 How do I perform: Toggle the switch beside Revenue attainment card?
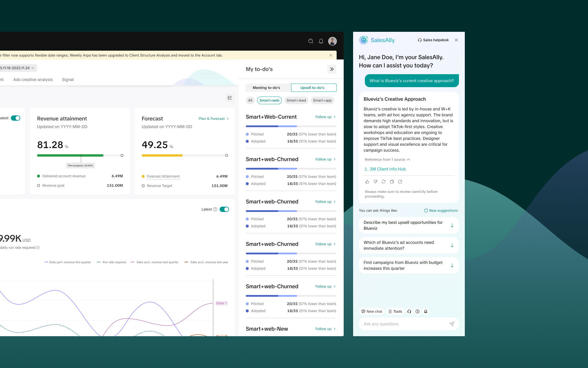point(16,118)
